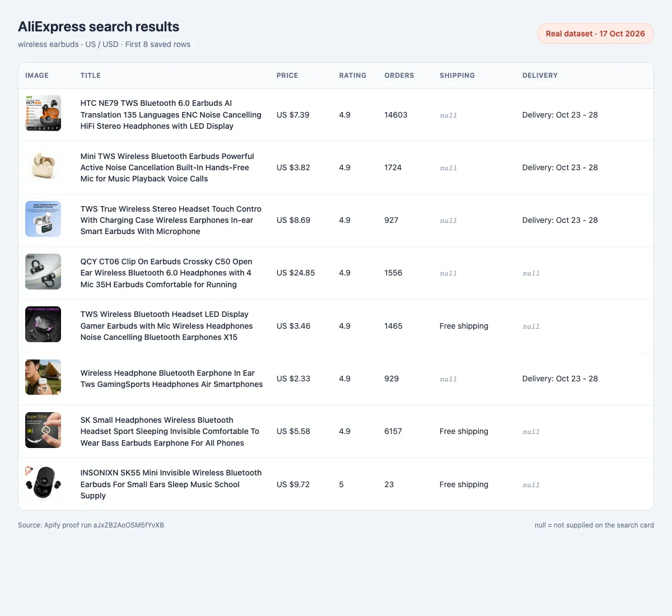
Task: Select the Wireless Headphone Bluetooth Earphone title
Action: [171, 379]
